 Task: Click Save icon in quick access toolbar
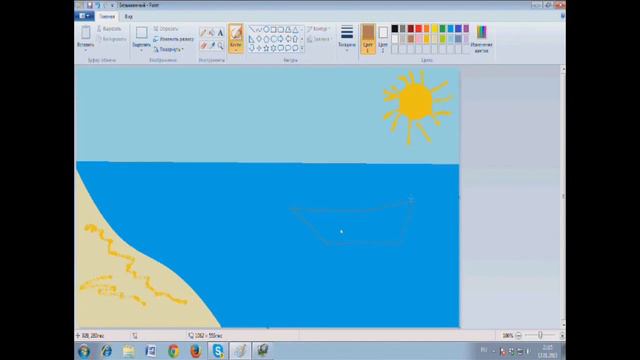click(x=89, y=5)
